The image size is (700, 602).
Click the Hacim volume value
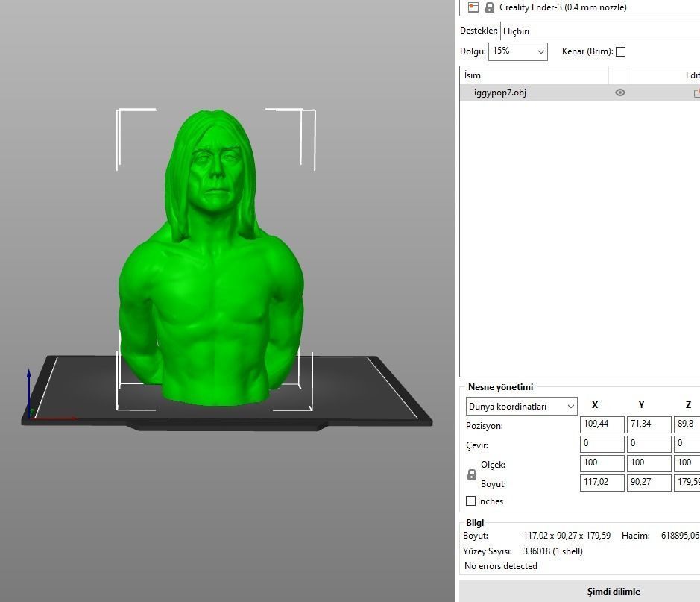point(680,536)
